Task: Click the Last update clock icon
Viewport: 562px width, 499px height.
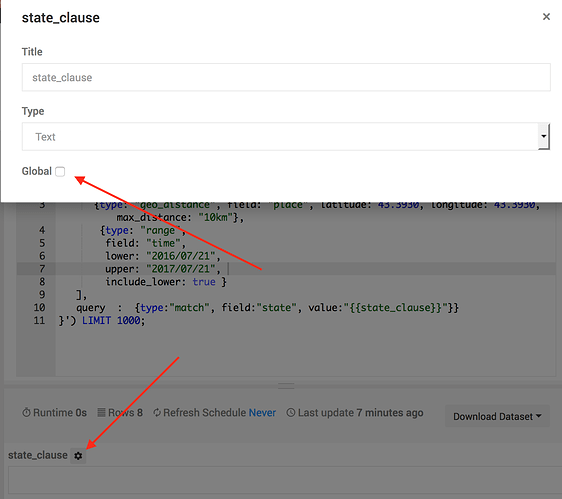Action: point(291,413)
